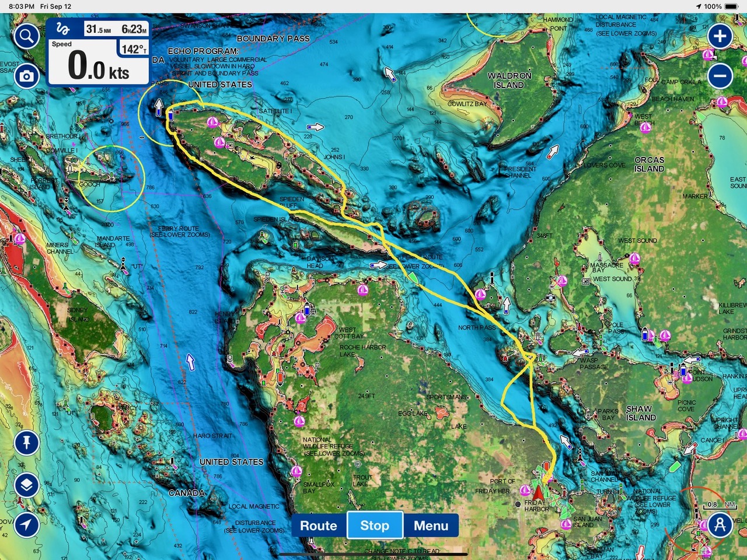The image size is (747, 560).
Task: Zoom in with the plus button
Action: click(720, 36)
